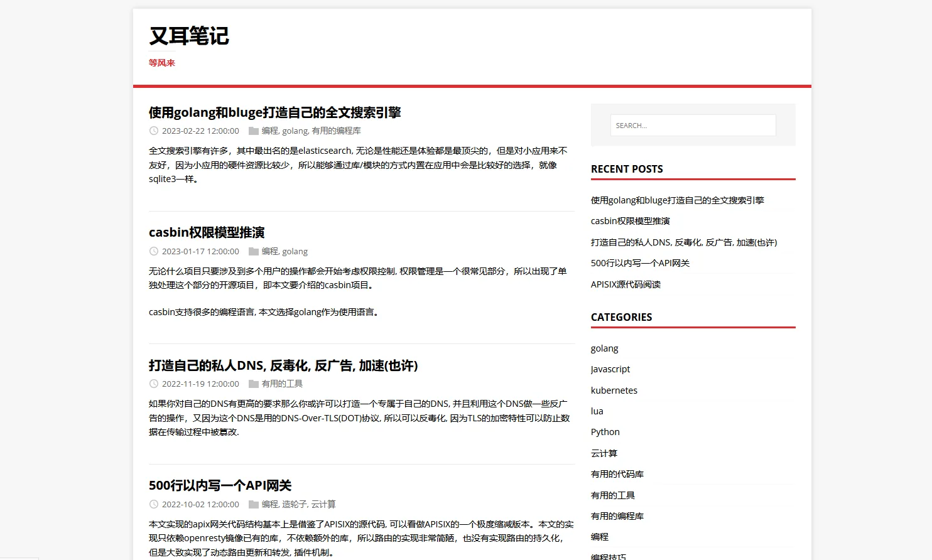Open the blog title 又耳笔记
932x560 pixels.
[x=189, y=36]
